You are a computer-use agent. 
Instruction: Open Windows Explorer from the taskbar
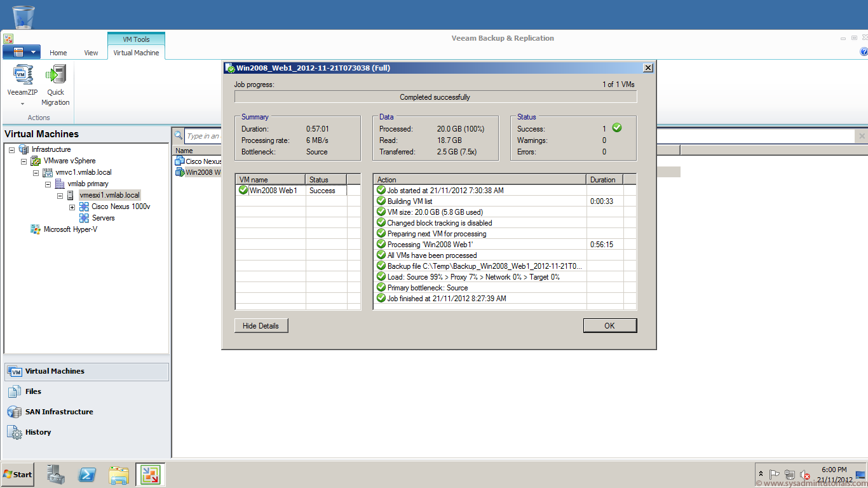point(119,475)
